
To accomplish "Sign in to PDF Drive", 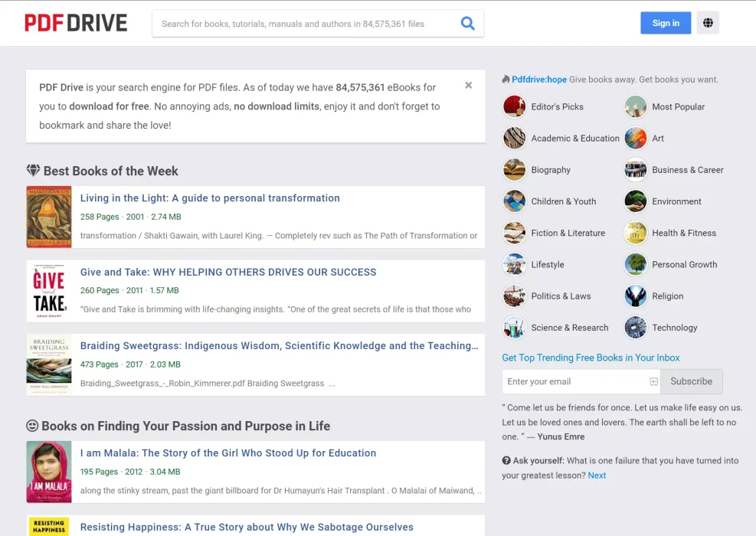I will point(666,23).
